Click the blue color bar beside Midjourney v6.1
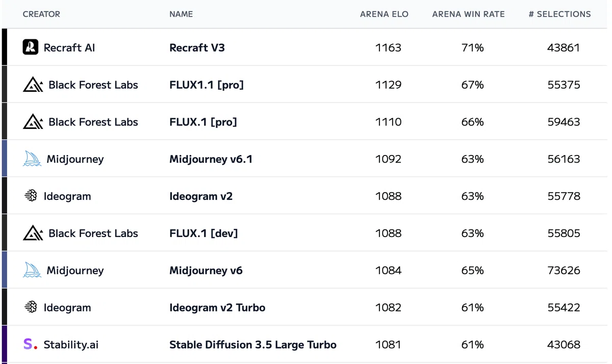This screenshot has height=364, width=612. [x=5, y=159]
